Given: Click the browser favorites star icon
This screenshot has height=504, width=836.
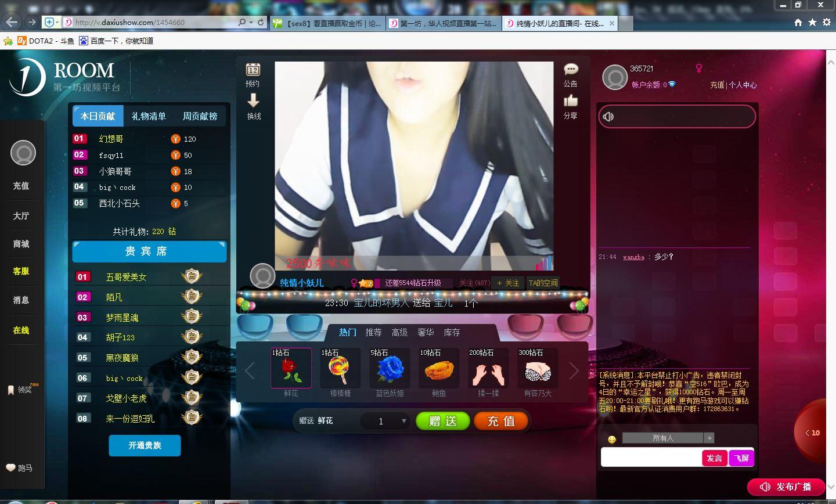Looking at the screenshot, I should click(x=812, y=22).
